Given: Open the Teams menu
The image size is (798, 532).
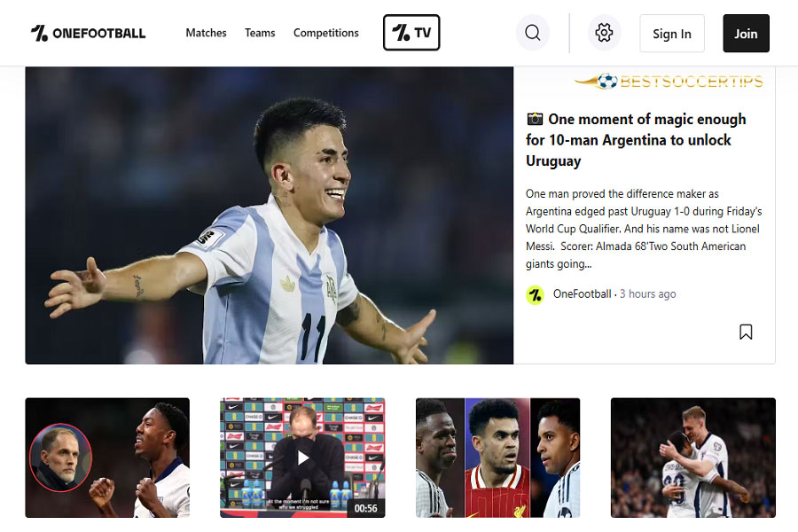Looking at the screenshot, I should [x=260, y=33].
